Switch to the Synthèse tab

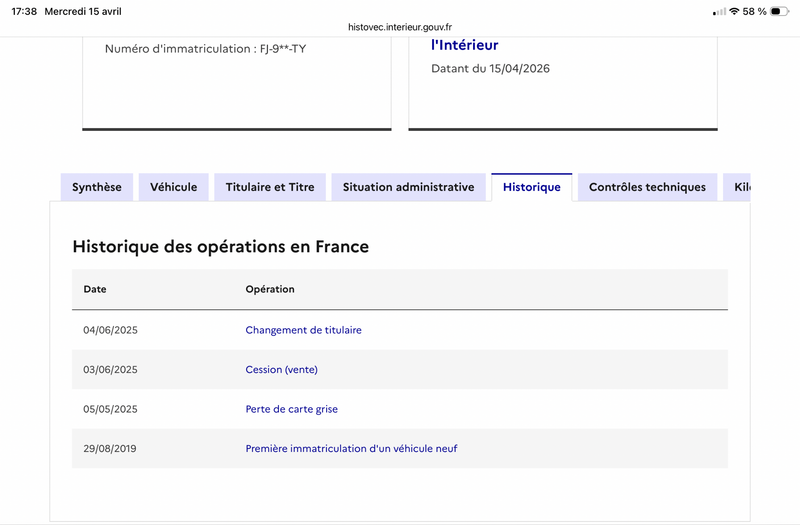click(x=97, y=187)
